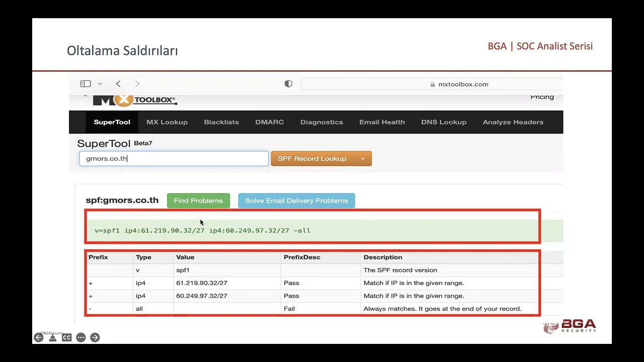Click Solve Email Delivery Problems button
The image size is (644, 362).
coord(296,201)
